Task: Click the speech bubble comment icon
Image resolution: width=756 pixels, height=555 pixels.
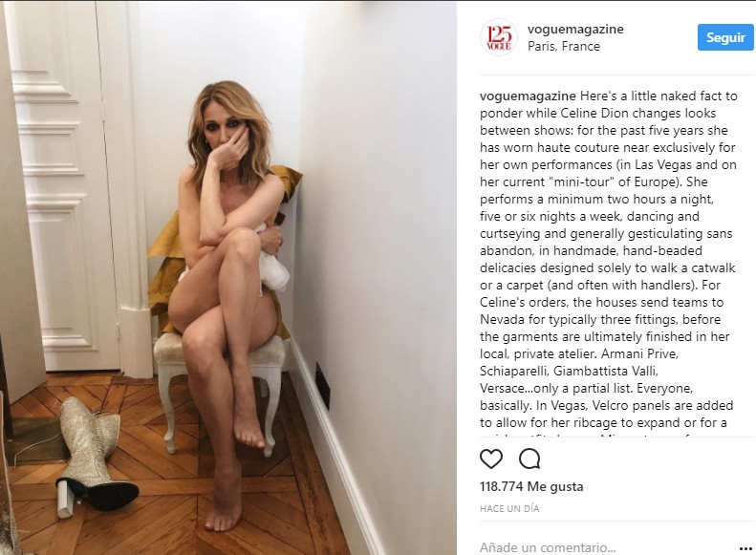Action: (529, 459)
